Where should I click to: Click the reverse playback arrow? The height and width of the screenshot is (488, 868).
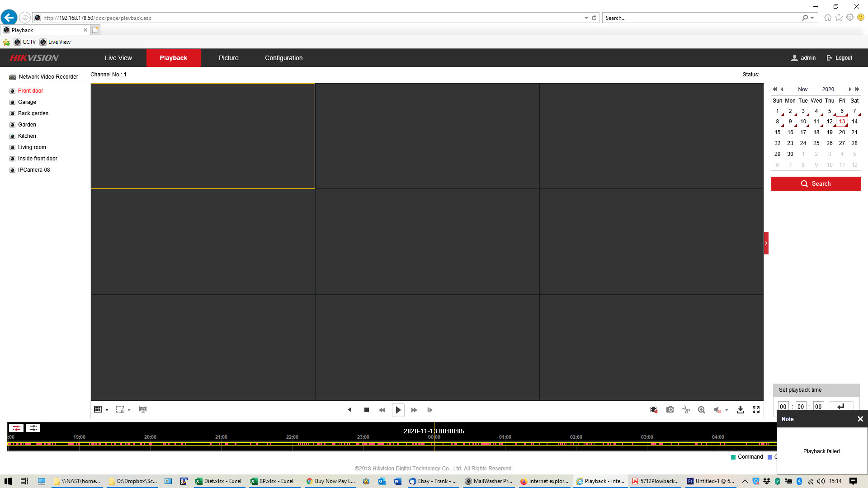(x=349, y=410)
